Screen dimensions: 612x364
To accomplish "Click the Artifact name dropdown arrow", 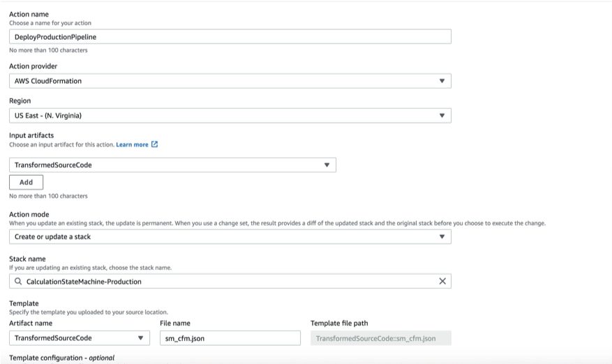I will 140,338.
